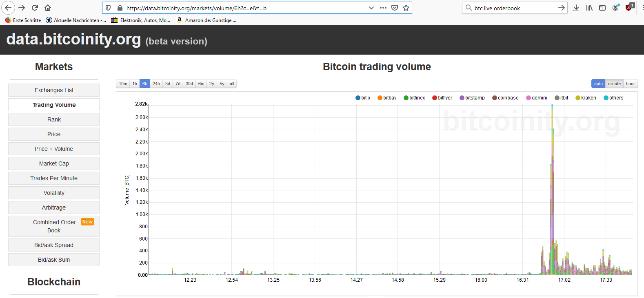Viewport: 644px width, 298px height.
Task: Go back to the previous page
Action: click(8, 8)
